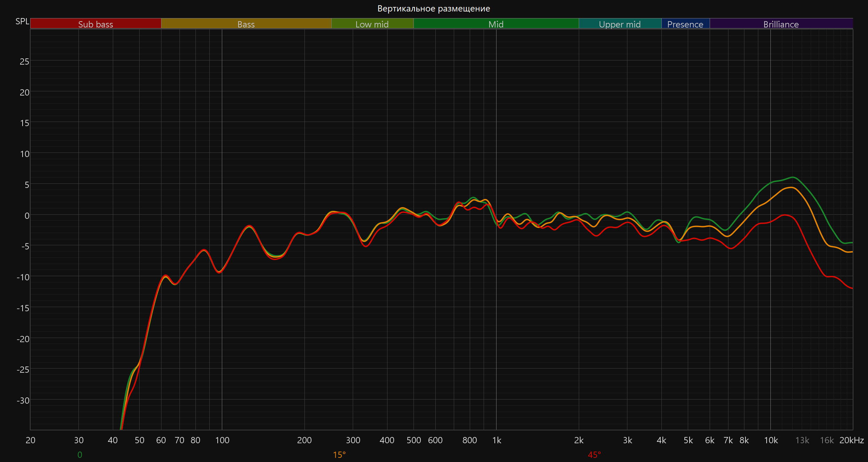
Task: Click the 20 Hz frequency axis label
Action: 31,440
